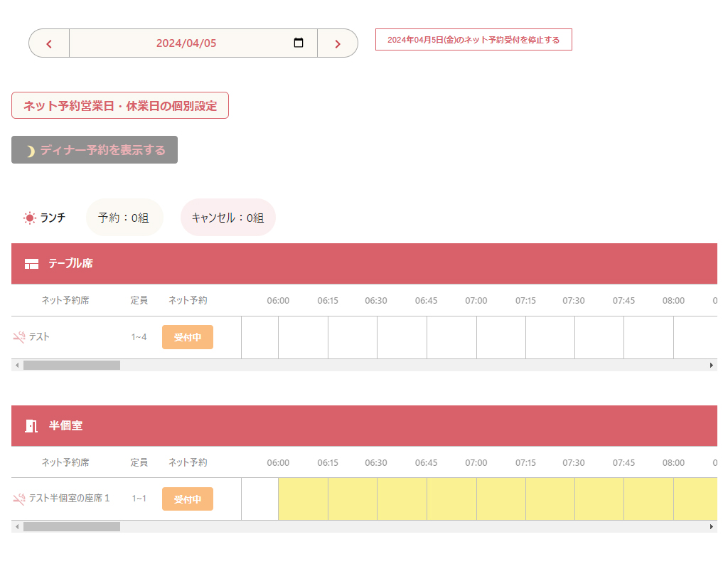This screenshot has width=728, height=564.
Task: Toggle 受付中 status for テスト seat
Action: pyautogui.click(x=187, y=337)
